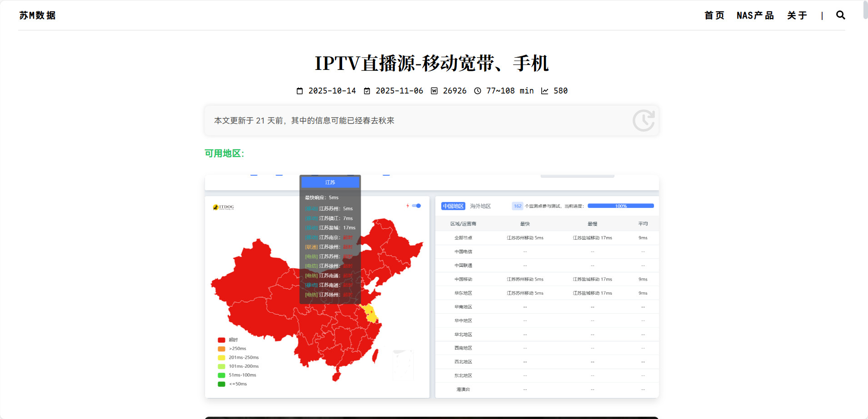Viewport: 868px width, 419px height.
Task: Click the article title IPTV直播源-移动宽带、手机
Action: (x=432, y=63)
